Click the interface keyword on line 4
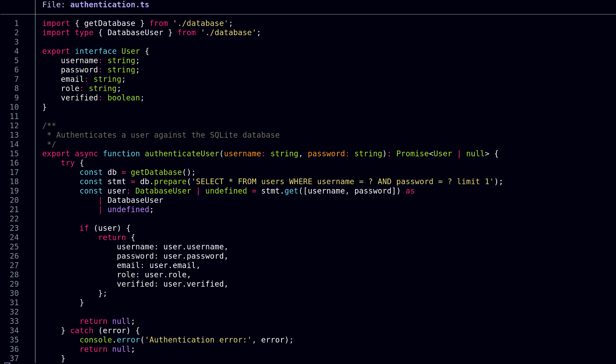The height and width of the screenshot is (364, 616). pos(96,51)
